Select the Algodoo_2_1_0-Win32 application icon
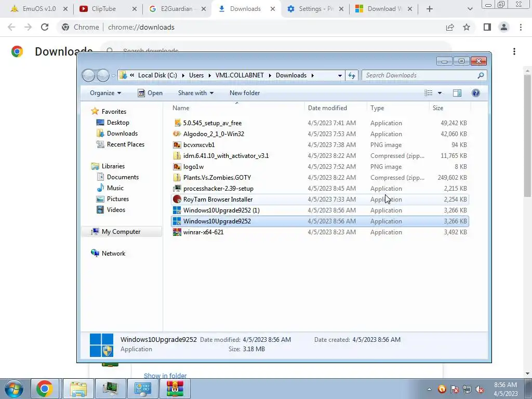The height and width of the screenshot is (399, 532). (x=177, y=134)
